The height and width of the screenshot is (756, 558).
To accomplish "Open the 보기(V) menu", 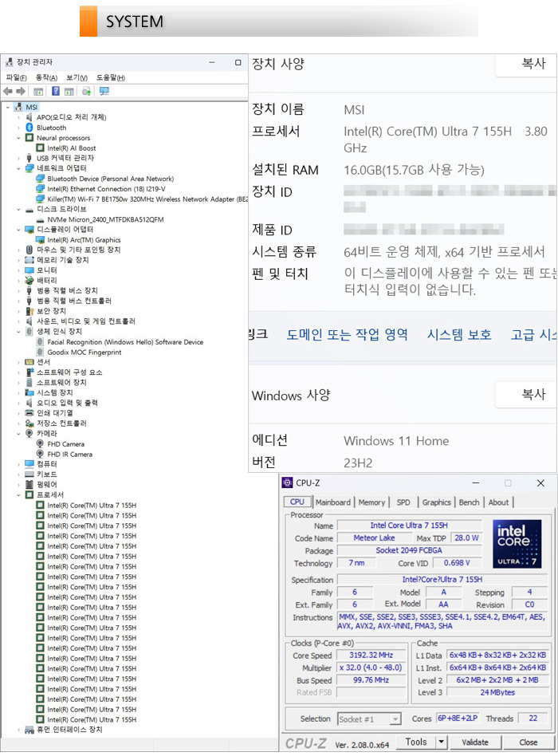I will click(77, 77).
